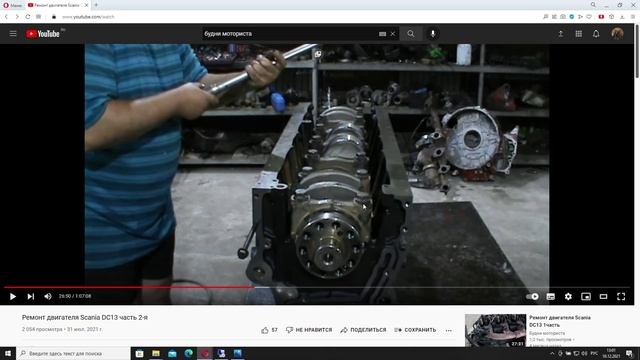Open the Mail app from taskbar

pos(172,353)
